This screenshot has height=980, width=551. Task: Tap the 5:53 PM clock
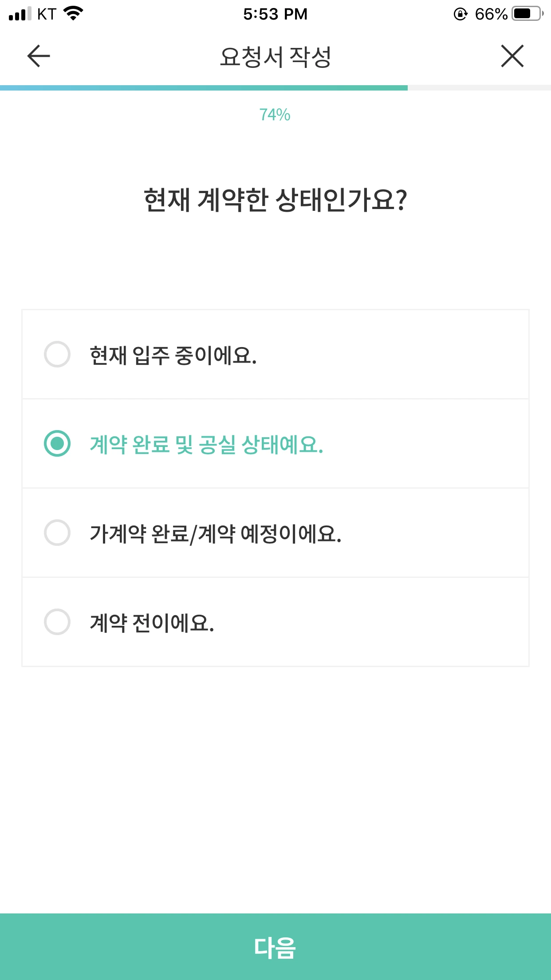pyautogui.click(x=275, y=14)
